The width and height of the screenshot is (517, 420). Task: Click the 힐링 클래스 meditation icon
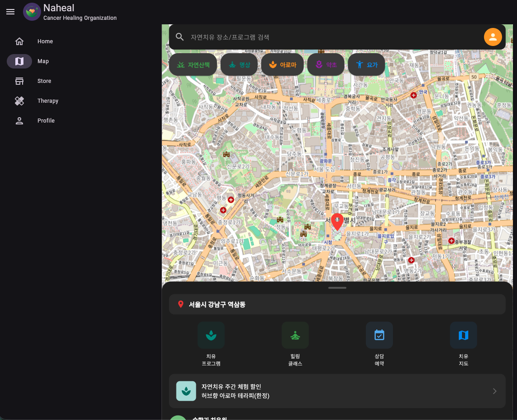295,335
